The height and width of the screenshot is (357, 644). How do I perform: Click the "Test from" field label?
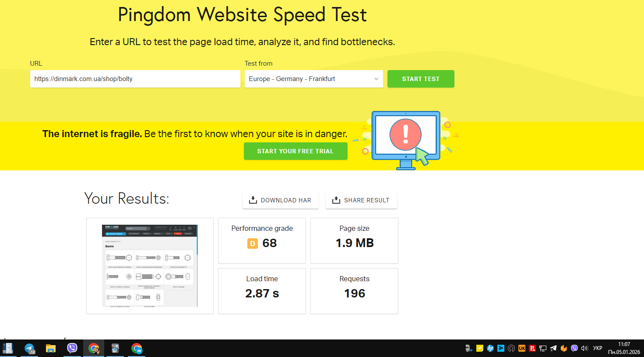(x=258, y=64)
